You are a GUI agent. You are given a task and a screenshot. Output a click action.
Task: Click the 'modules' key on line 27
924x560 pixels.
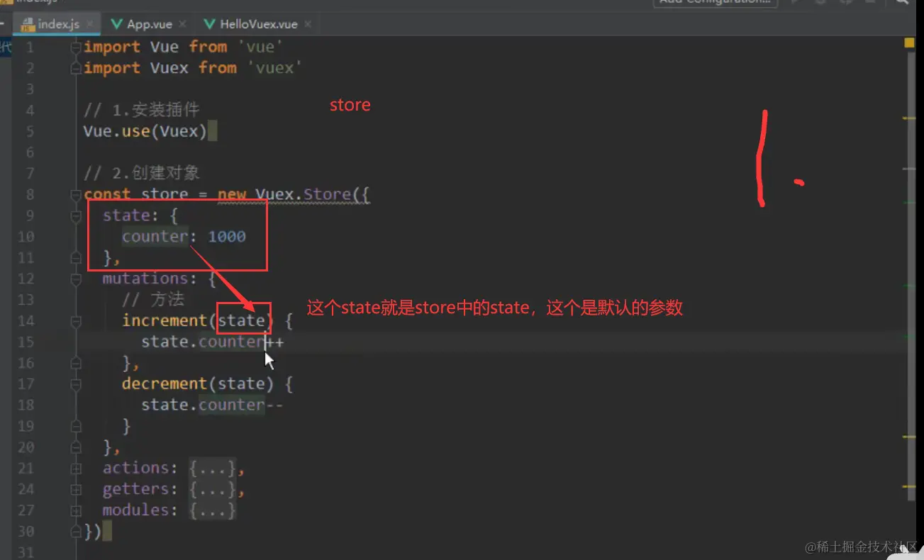click(x=136, y=510)
